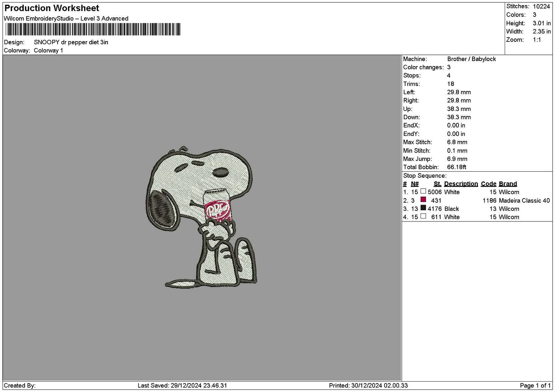Click the 'Page 1 of 1' footer
Viewport: 555px width, 392px height.
tap(535, 385)
